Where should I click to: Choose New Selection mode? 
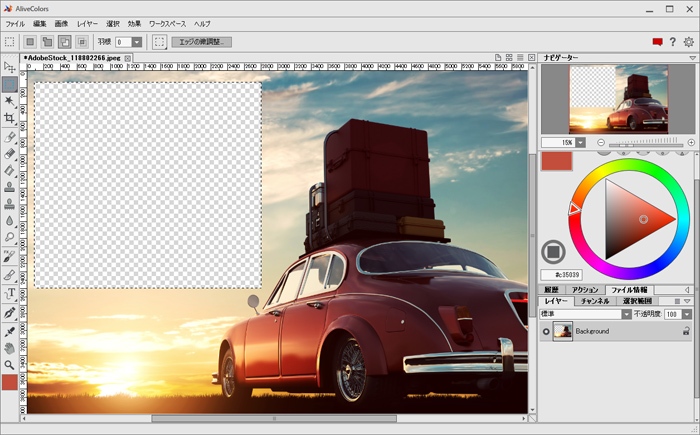(x=30, y=42)
